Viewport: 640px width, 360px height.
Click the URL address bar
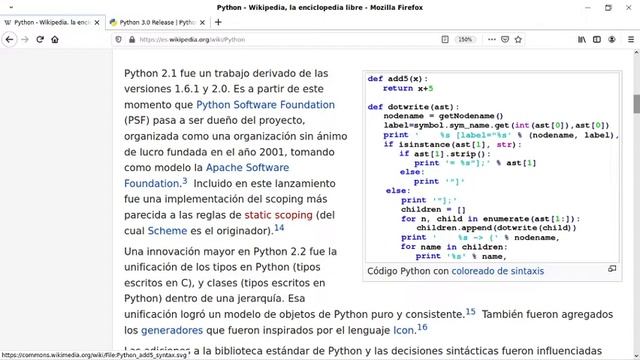[286, 40]
